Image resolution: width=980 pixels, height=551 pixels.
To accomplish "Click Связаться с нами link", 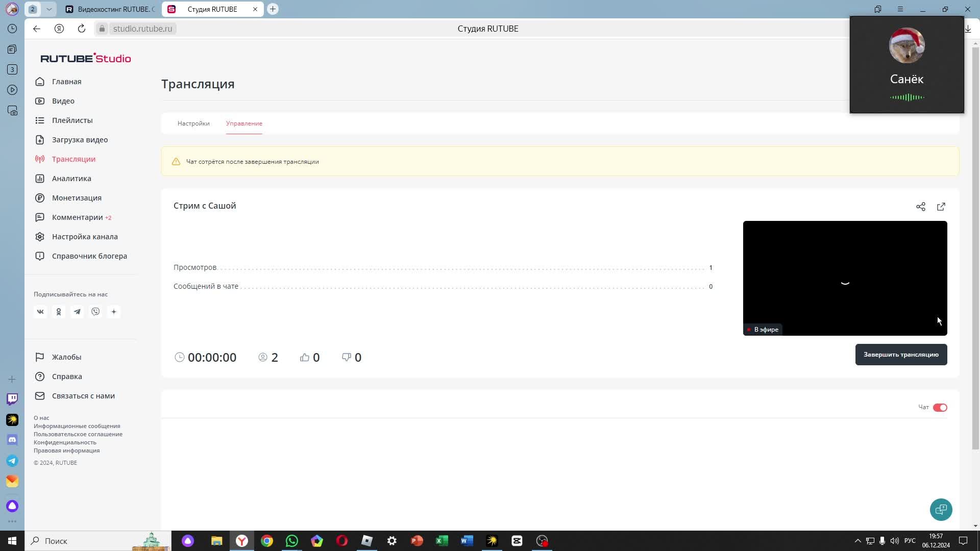I will (x=83, y=396).
